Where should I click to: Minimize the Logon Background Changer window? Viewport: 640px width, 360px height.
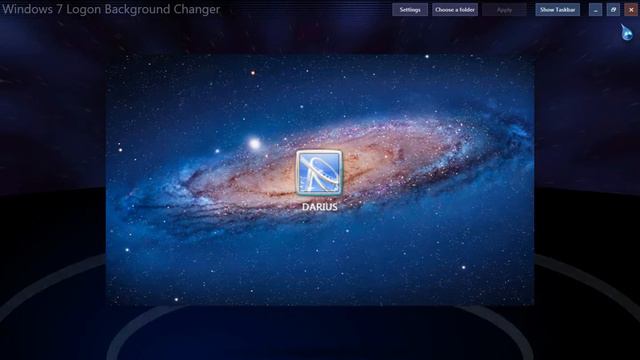596,10
